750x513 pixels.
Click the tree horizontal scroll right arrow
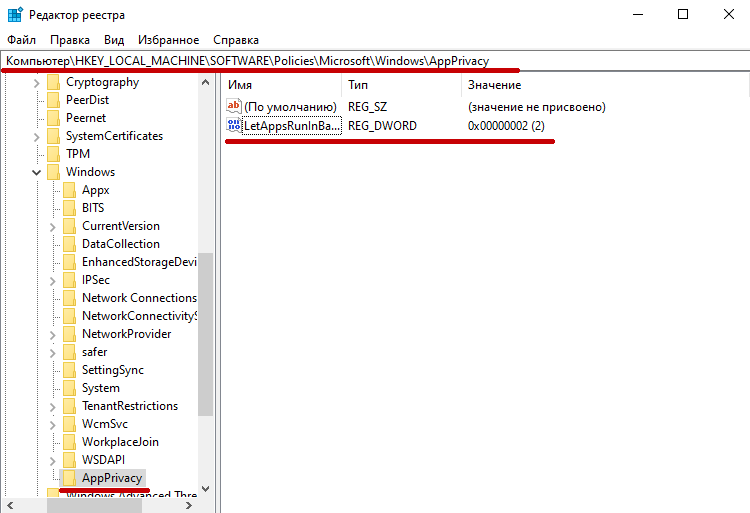click(x=189, y=505)
